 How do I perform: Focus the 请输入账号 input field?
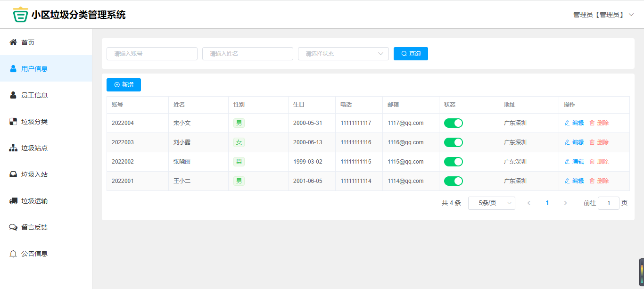[x=152, y=54]
